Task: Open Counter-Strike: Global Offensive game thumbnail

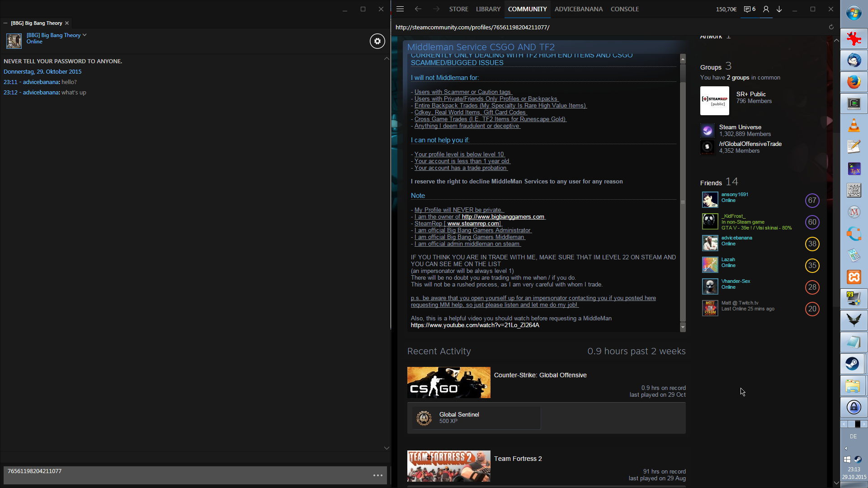Action: [448, 382]
